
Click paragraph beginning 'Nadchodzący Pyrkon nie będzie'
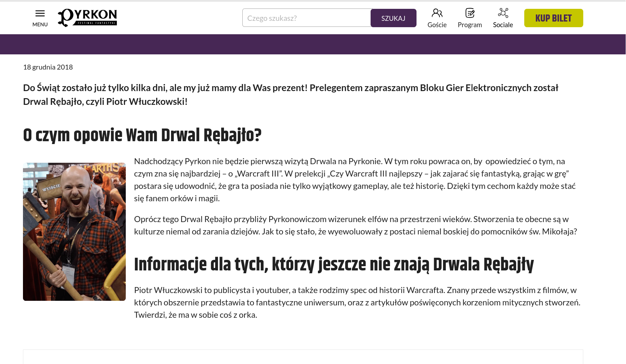[x=355, y=180]
